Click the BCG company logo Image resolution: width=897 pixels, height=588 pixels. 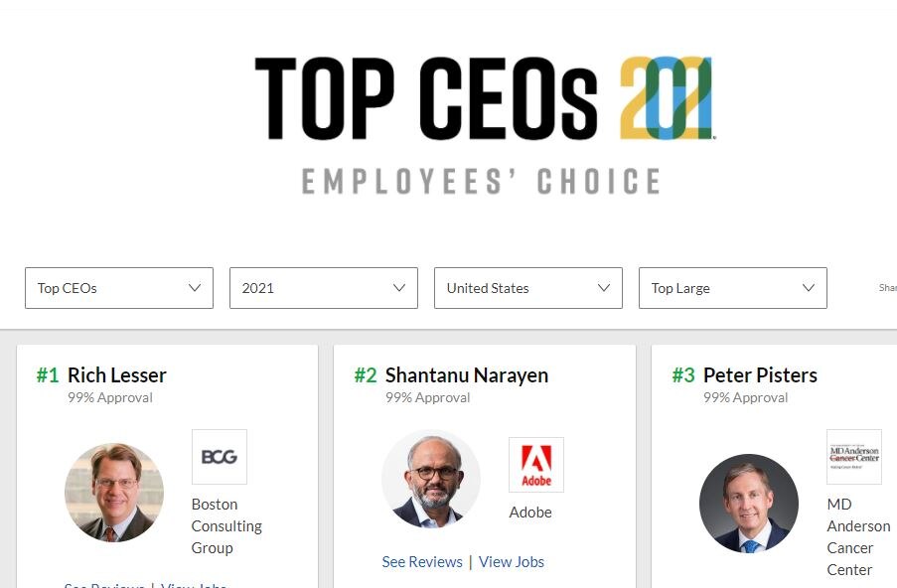(x=218, y=457)
